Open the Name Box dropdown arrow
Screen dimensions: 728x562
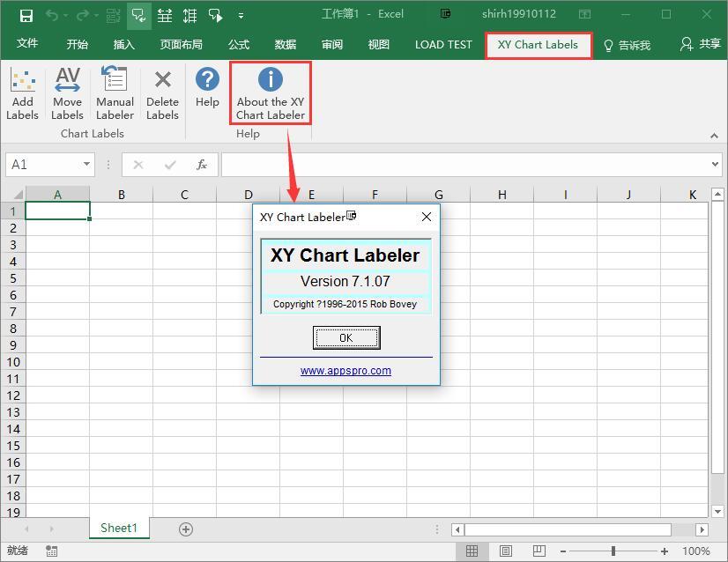click(87, 165)
